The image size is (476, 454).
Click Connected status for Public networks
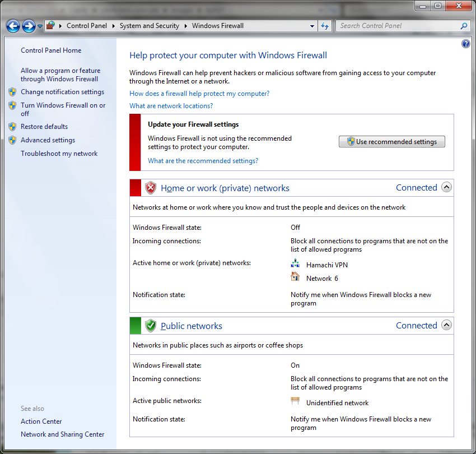(x=417, y=326)
